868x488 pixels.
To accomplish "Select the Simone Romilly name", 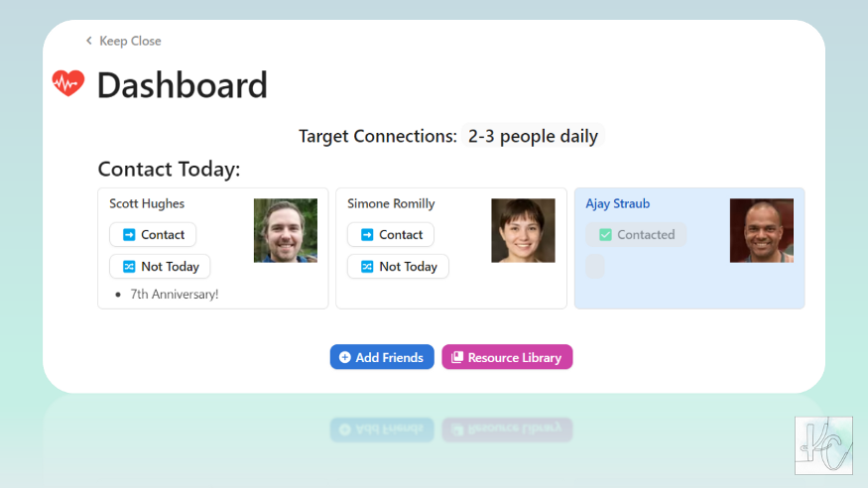I will [391, 204].
